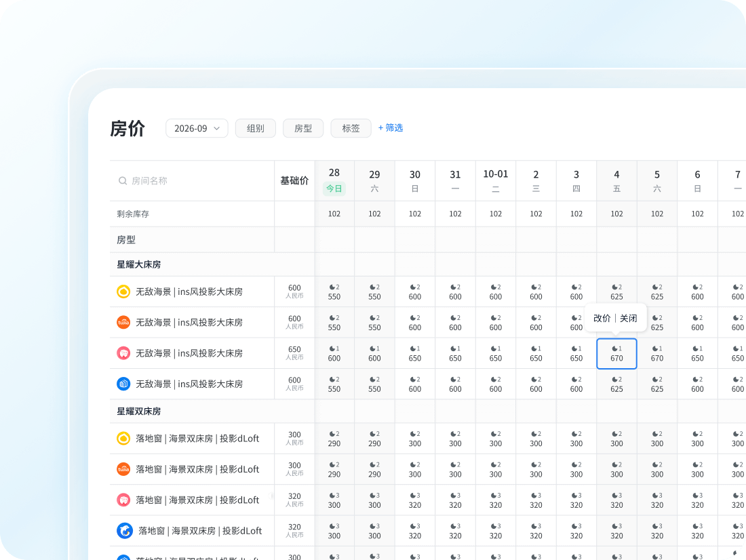This screenshot has width=746, height=560.
Task: Click orange Tujia icon in 星耀双床房 section
Action: pos(123,469)
